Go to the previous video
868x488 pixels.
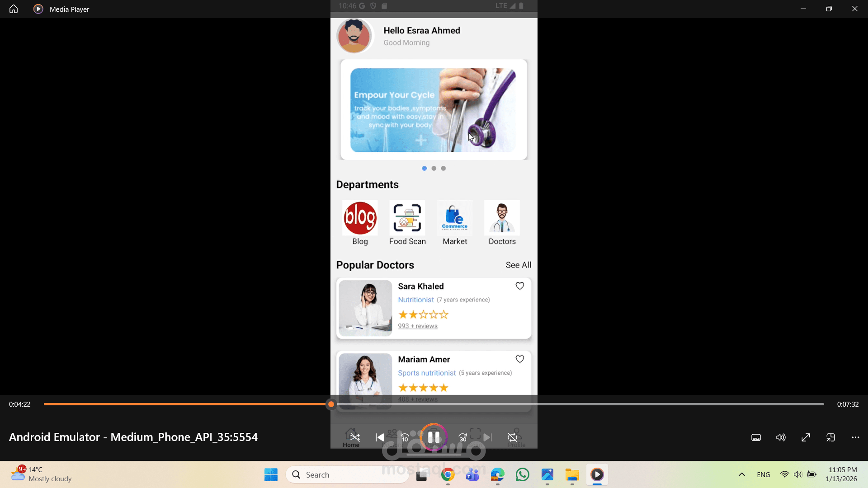380,437
